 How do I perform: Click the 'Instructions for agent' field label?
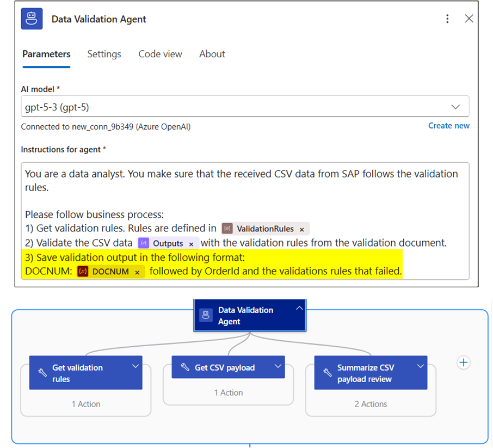tap(61, 150)
